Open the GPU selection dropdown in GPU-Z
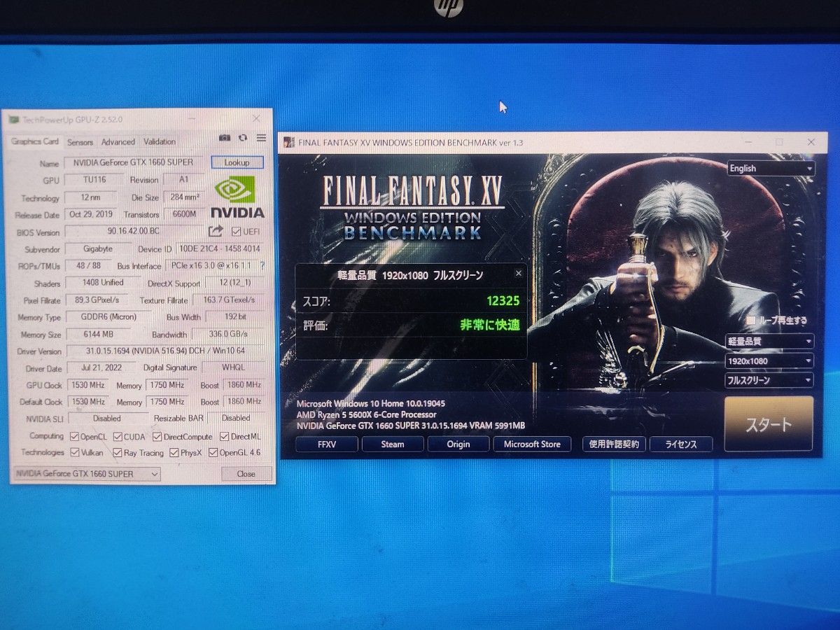The image size is (840, 630). coord(87,474)
